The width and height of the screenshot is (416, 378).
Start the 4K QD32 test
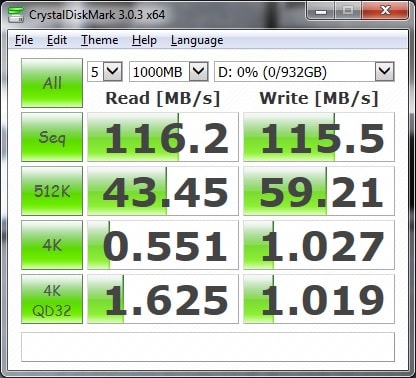52,299
